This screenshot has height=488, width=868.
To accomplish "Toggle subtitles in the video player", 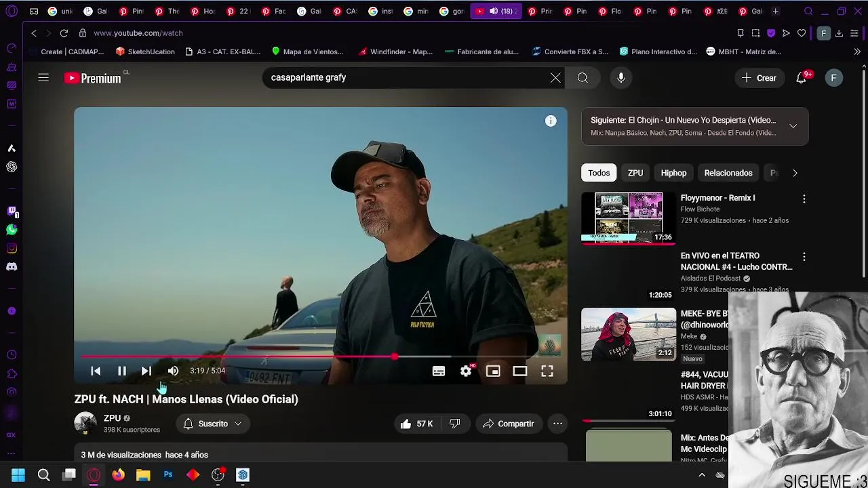I will pyautogui.click(x=439, y=371).
